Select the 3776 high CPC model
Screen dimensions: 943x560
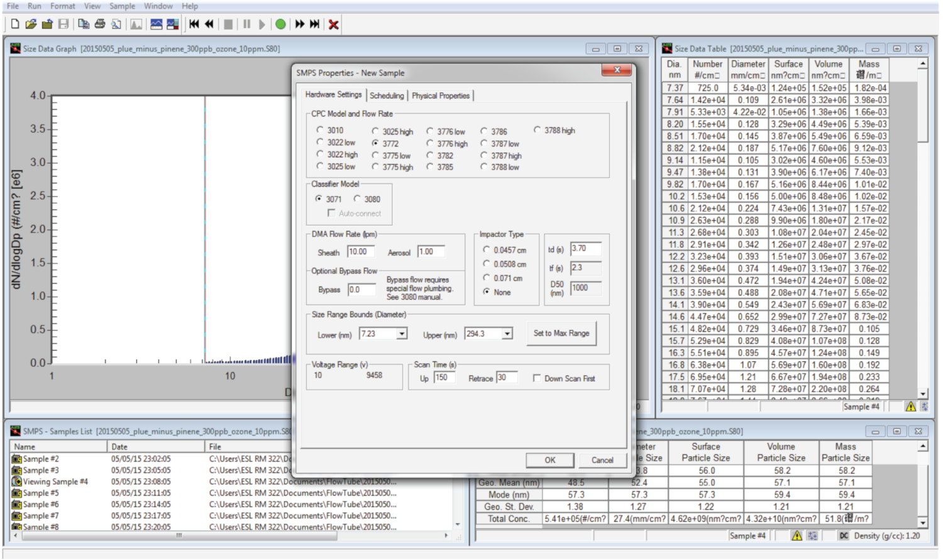[430, 143]
